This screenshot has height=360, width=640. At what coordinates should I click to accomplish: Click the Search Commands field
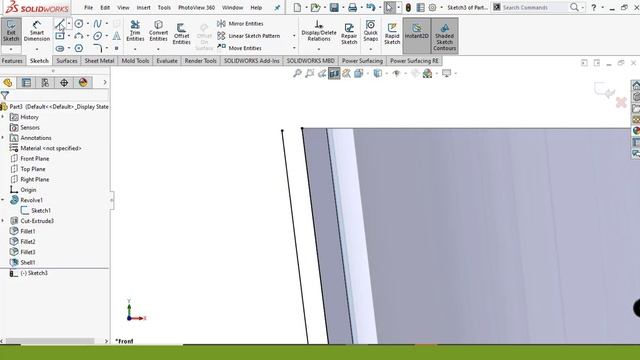click(x=535, y=7)
